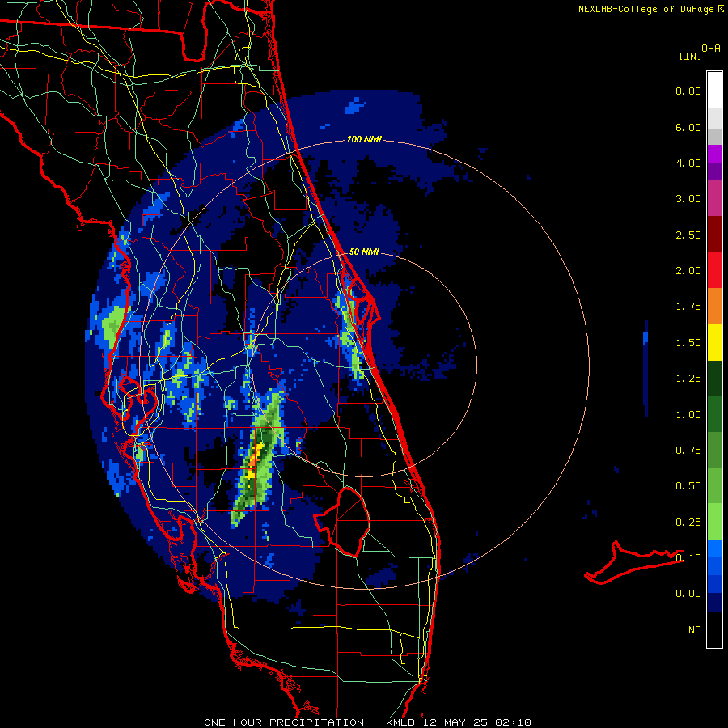Click the 4.00 legend value

pos(688,163)
